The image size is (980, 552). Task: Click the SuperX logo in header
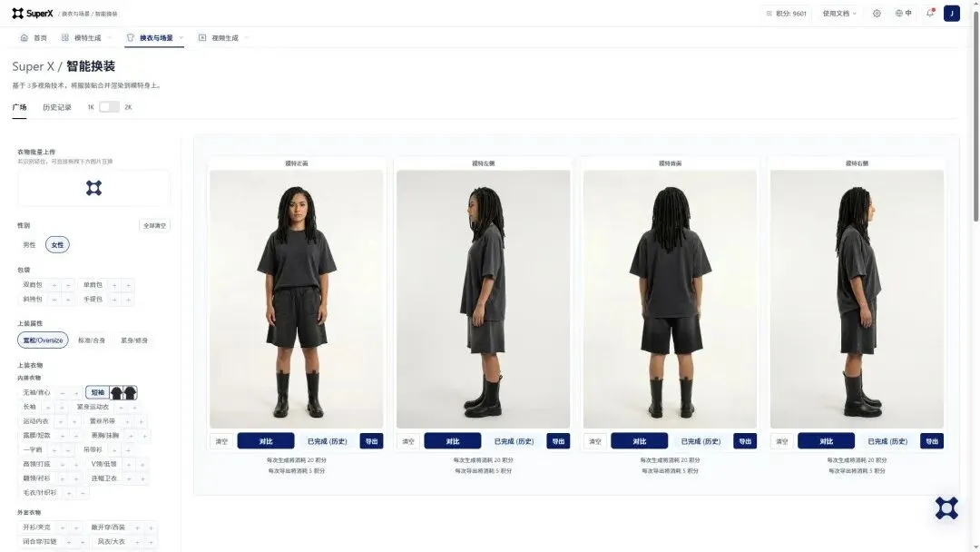(x=33, y=13)
